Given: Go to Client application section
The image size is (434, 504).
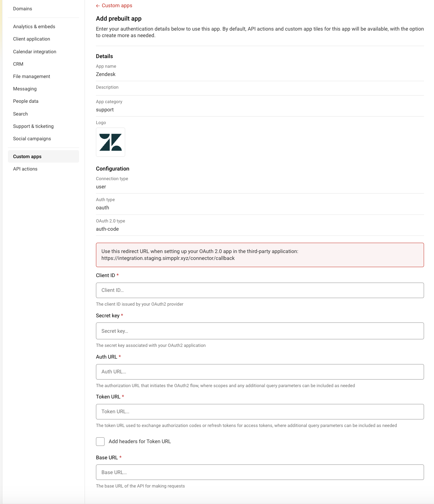Looking at the screenshot, I should 32,39.
